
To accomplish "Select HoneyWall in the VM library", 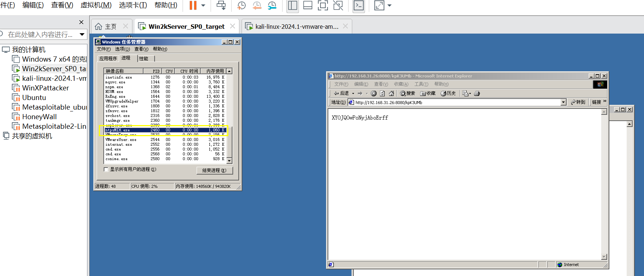I will tap(39, 117).
